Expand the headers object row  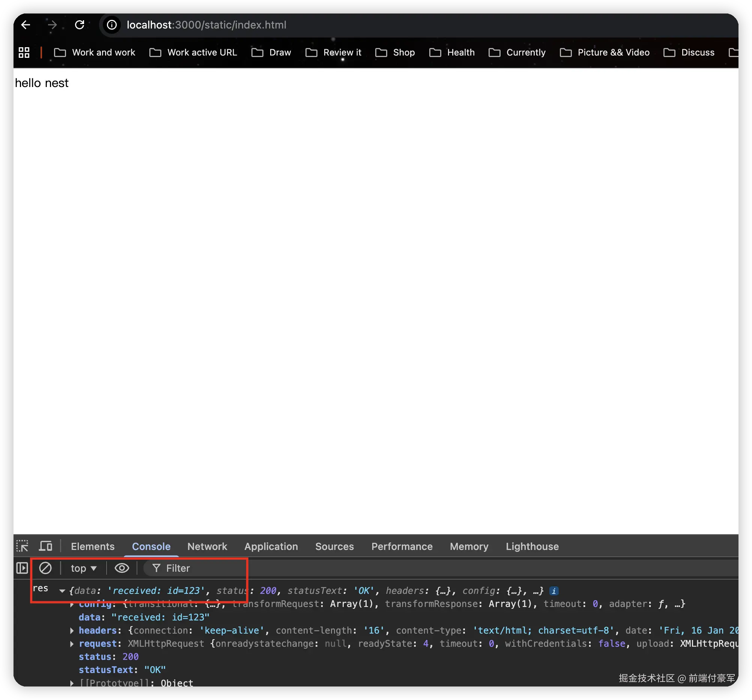[72, 631]
